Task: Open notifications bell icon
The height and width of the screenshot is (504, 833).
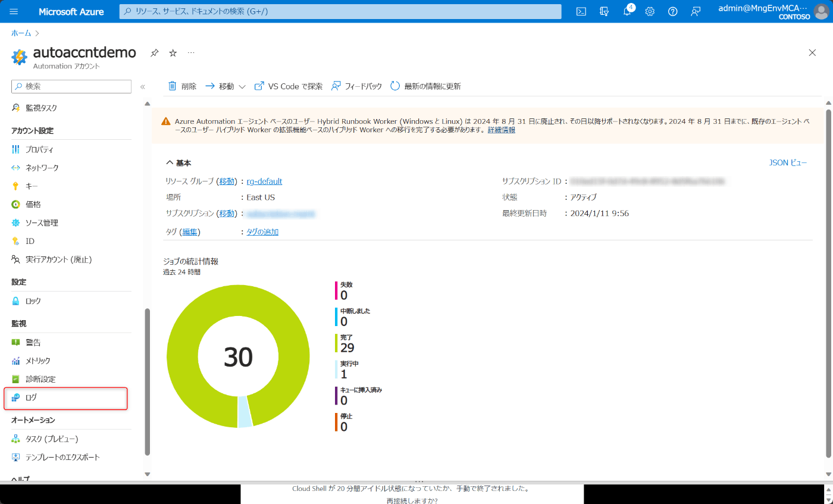Action: pos(627,11)
